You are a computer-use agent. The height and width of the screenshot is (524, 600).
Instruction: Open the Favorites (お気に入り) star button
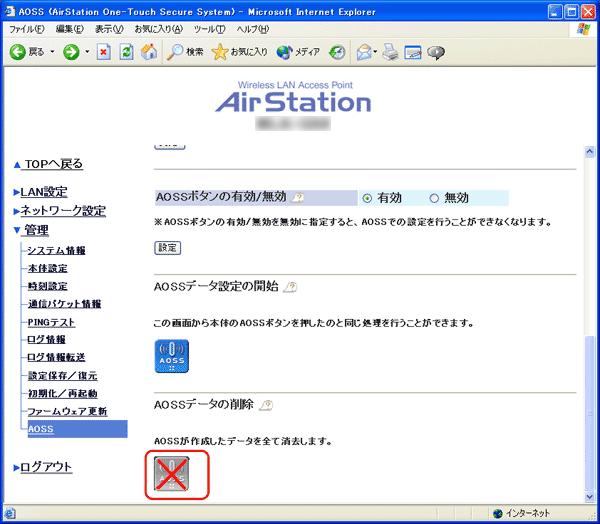pyautogui.click(x=240, y=52)
